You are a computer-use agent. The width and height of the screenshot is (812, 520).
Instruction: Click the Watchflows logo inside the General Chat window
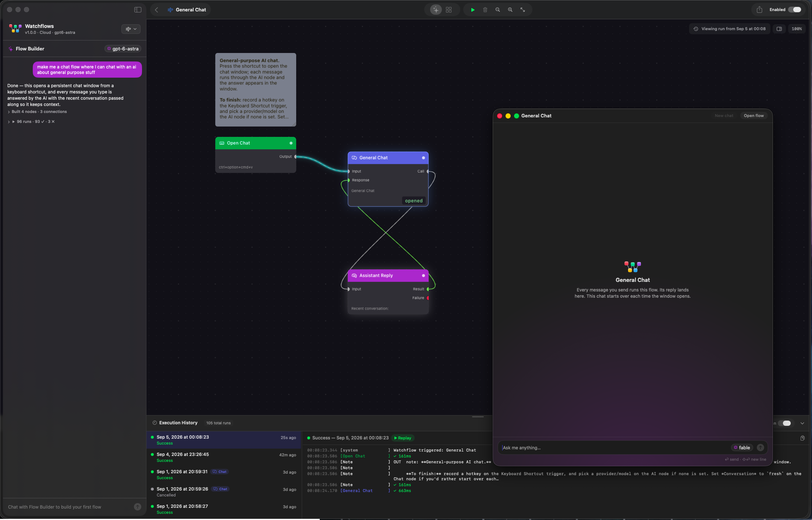tap(632, 267)
